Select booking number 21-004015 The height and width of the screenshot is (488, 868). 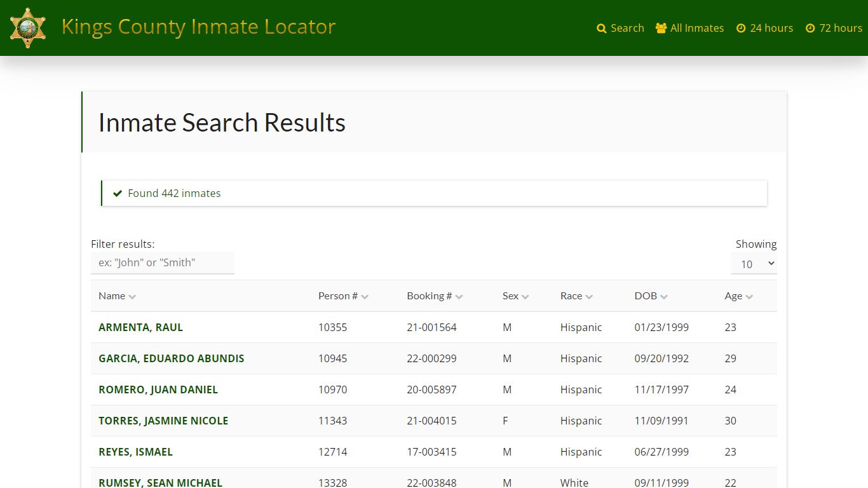(x=431, y=421)
